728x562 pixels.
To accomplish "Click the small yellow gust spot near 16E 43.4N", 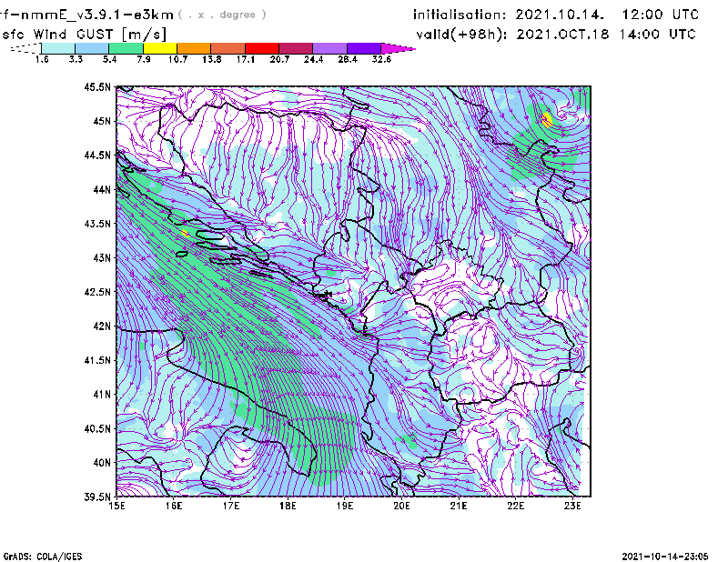I will click(186, 233).
